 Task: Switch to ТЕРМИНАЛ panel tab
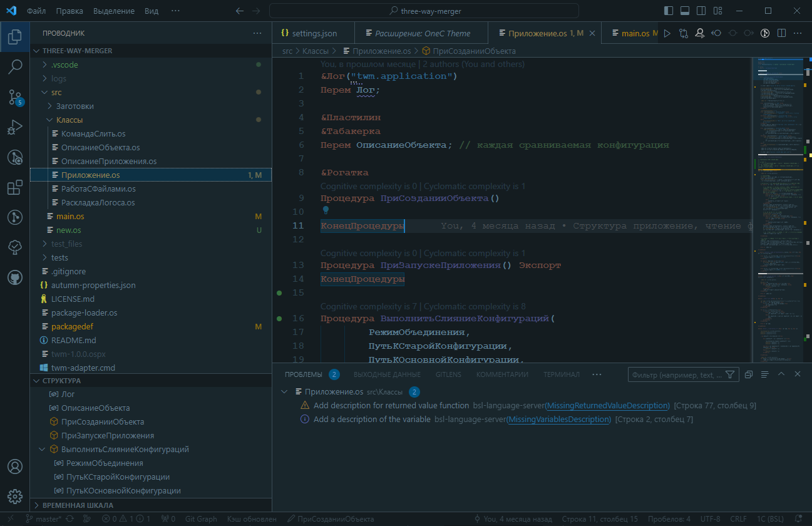point(562,374)
